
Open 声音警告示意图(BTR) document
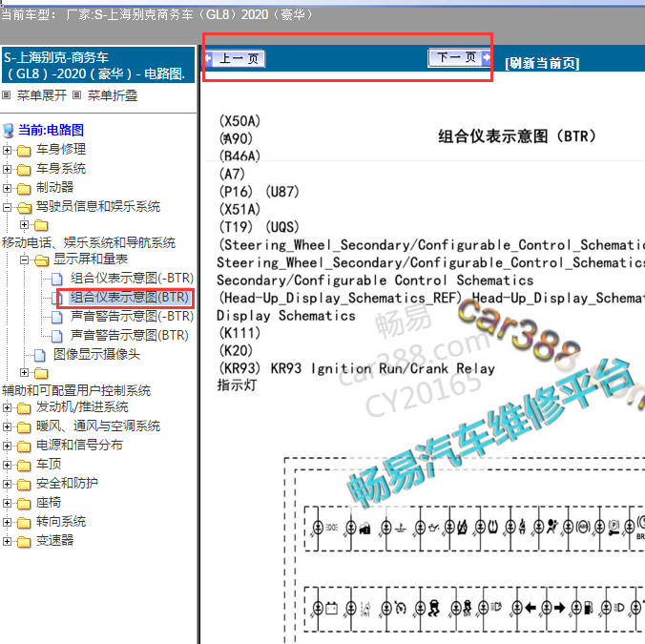click(x=129, y=335)
